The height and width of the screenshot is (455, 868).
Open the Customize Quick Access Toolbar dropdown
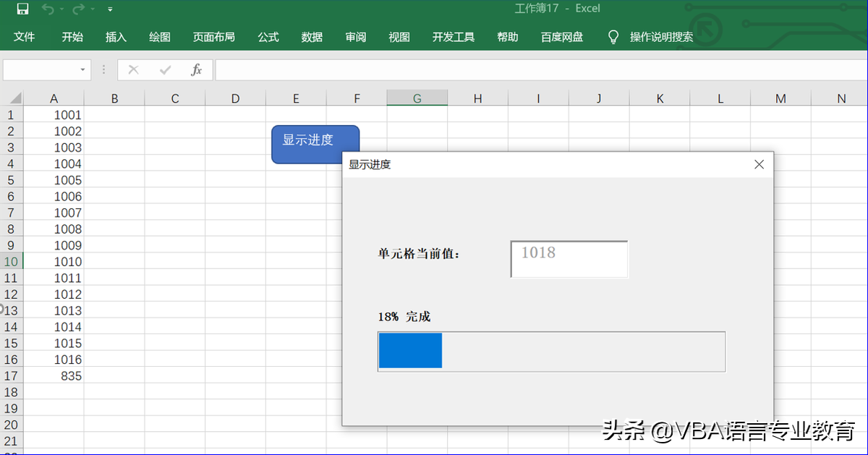tap(110, 10)
